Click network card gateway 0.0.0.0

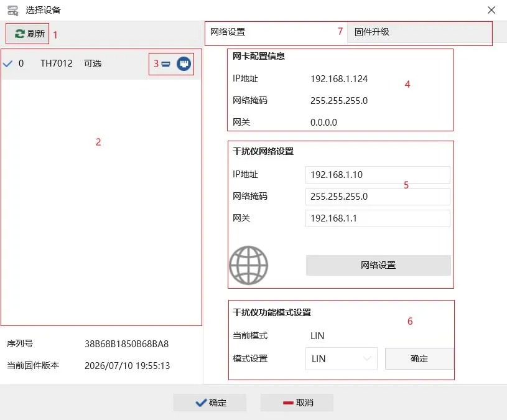pos(323,122)
